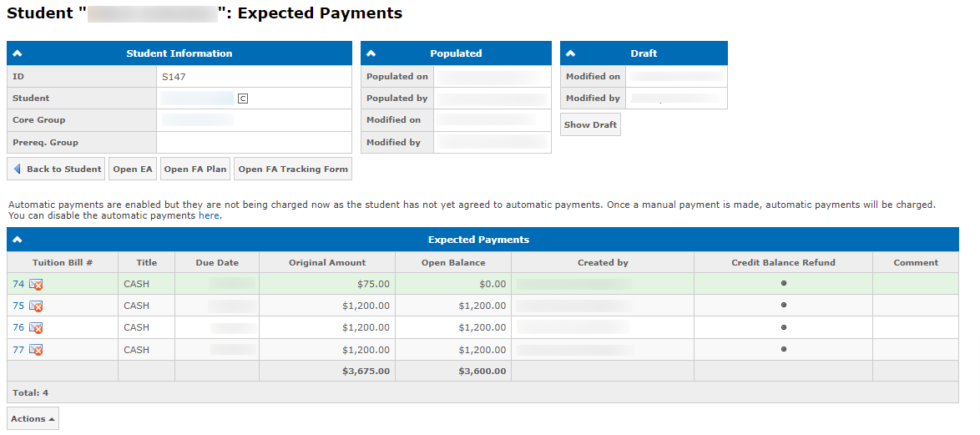Viewport: 980px width, 435px height.
Task: Collapse the Student Information panel
Action: tap(18, 53)
